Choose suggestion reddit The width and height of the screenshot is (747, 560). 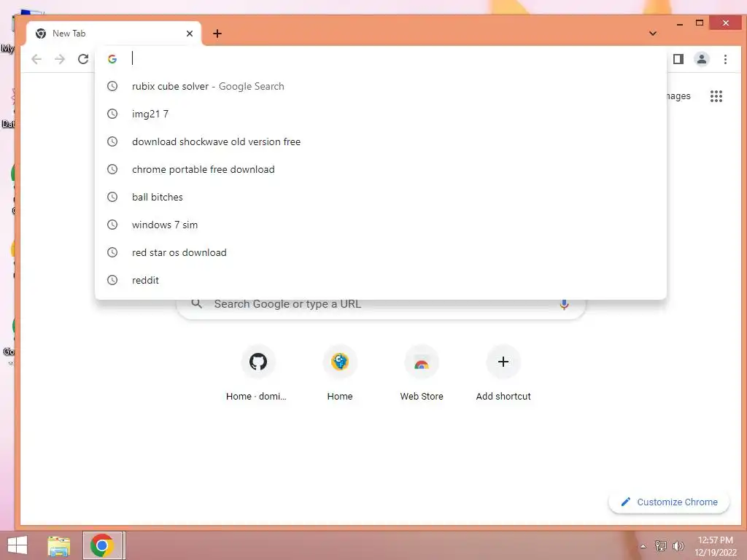pos(381,280)
